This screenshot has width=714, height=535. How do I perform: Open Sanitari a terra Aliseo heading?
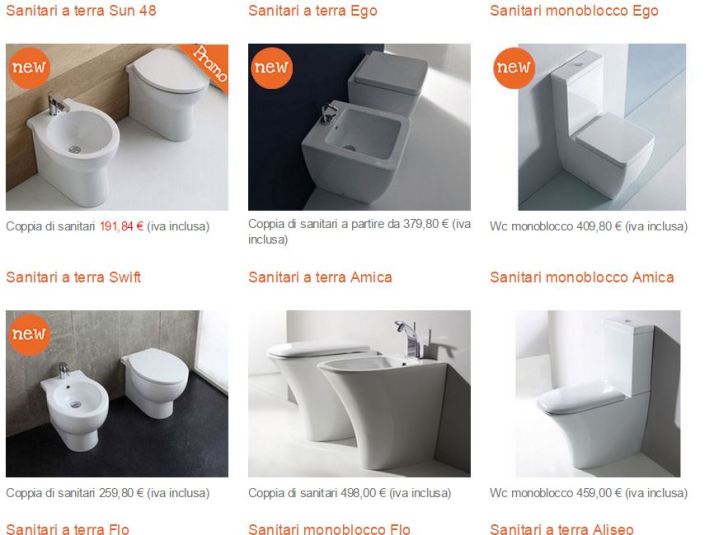(561, 529)
